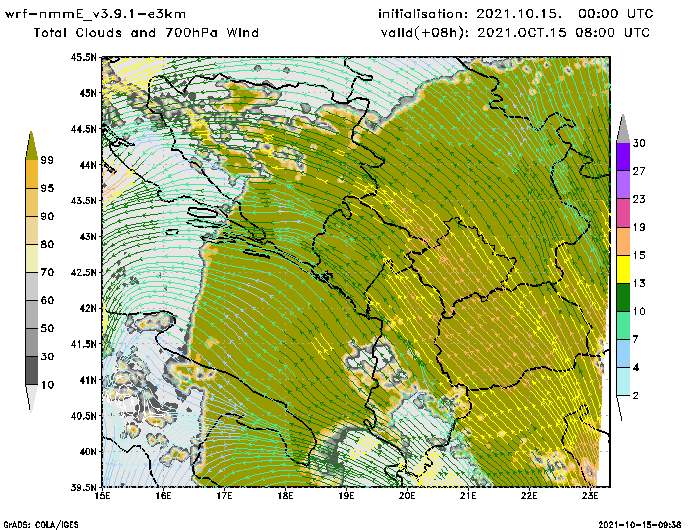Click the initialisation 2021.10.15. 00:00 UTC text
The image size is (700, 530).
516,14
